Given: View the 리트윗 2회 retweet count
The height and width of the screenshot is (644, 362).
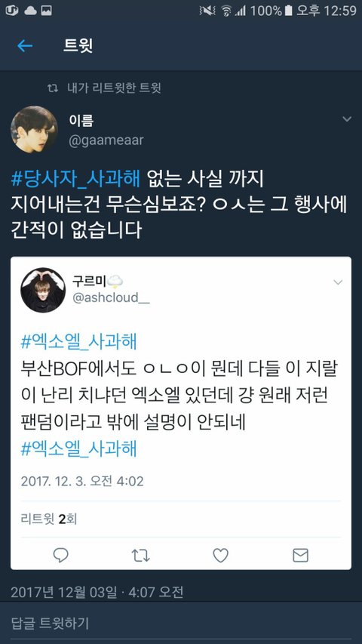Looking at the screenshot, I should [49, 519].
